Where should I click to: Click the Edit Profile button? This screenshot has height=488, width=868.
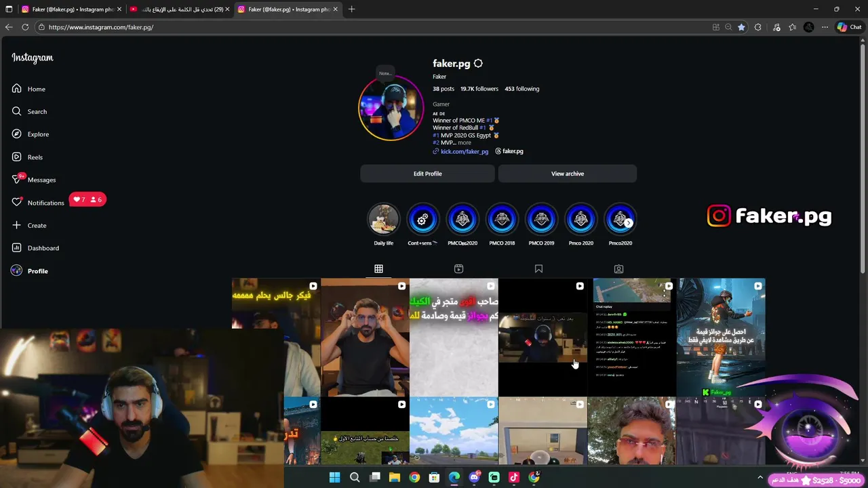coord(427,174)
